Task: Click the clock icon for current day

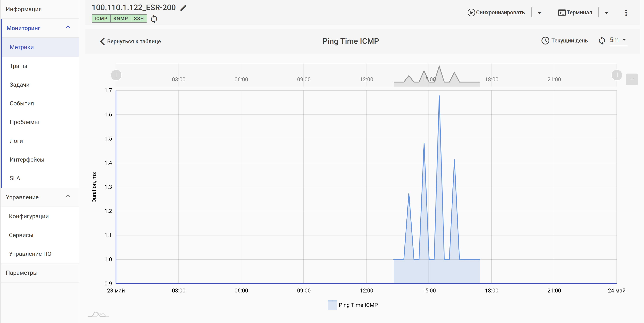Action: 545,40
